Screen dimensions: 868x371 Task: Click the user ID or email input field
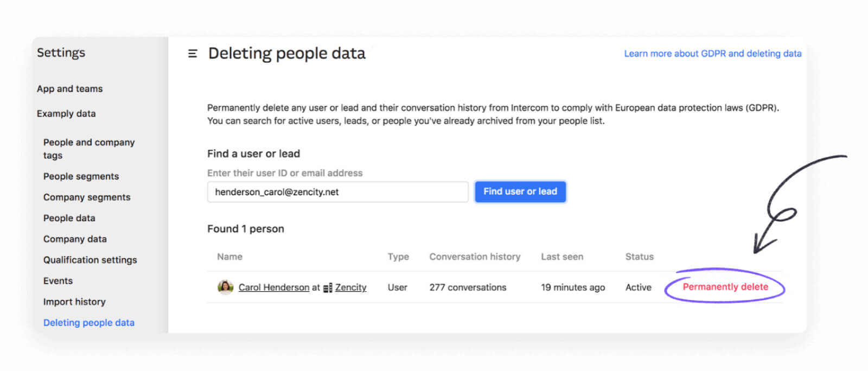point(337,191)
